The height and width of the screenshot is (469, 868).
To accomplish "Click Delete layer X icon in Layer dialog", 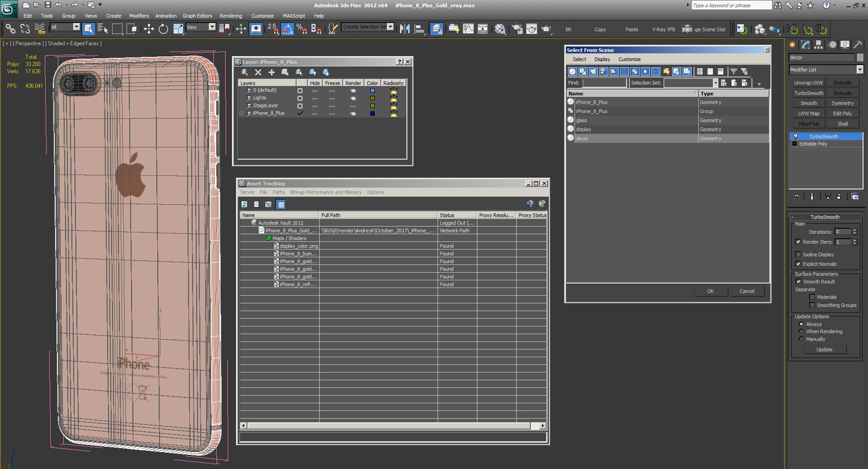I will pyautogui.click(x=258, y=72).
